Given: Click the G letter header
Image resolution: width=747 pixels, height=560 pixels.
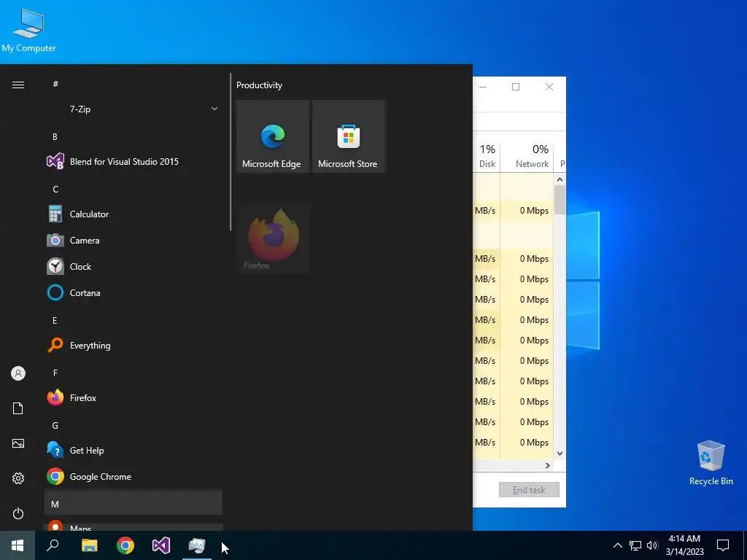Looking at the screenshot, I should click(x=55, y=425).
